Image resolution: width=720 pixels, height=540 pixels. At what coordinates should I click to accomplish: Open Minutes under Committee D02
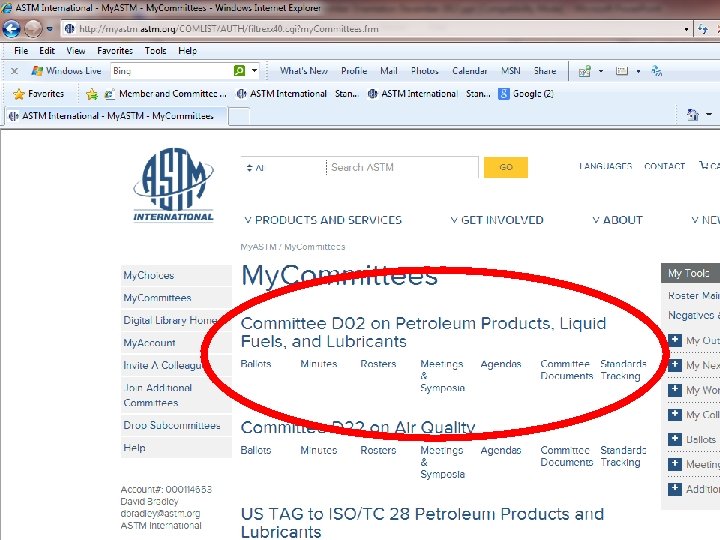click(x=319, y=364)
